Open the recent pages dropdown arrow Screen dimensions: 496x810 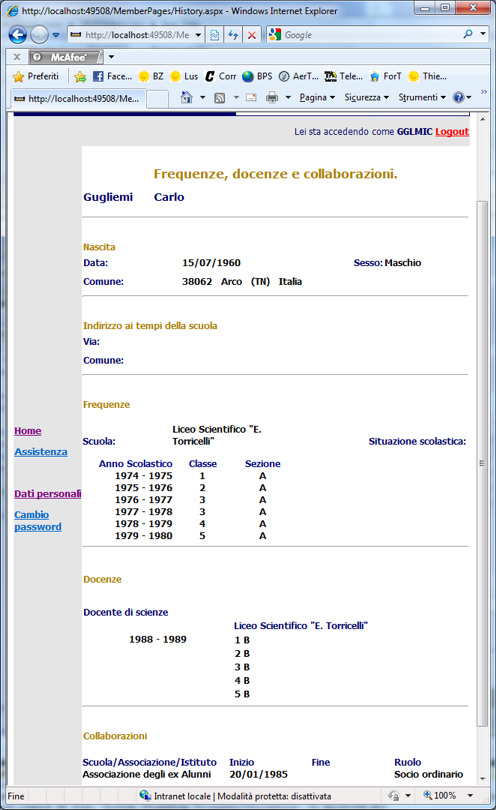(x=56, y=35)
